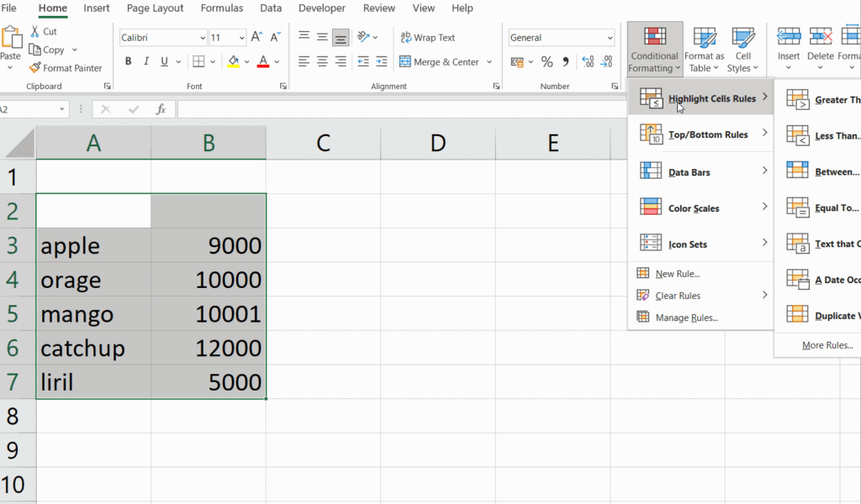Select cell B6 containing 12000
The image size is (861, 504).
point(209,348)
